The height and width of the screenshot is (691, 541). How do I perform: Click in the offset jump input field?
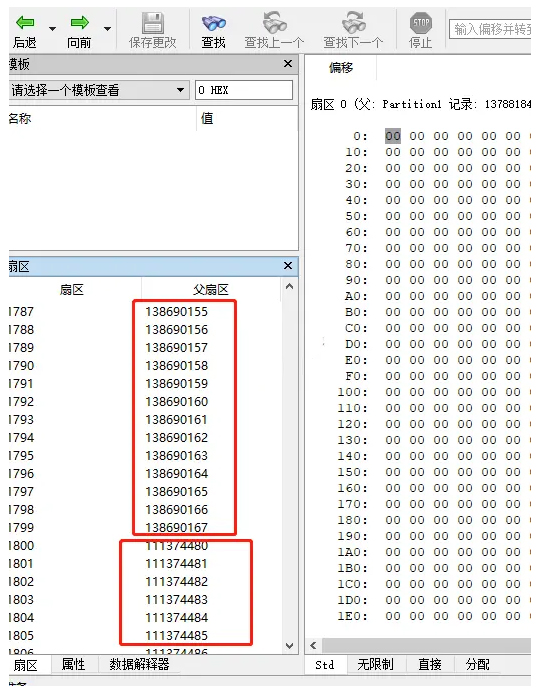coord(490,29)
